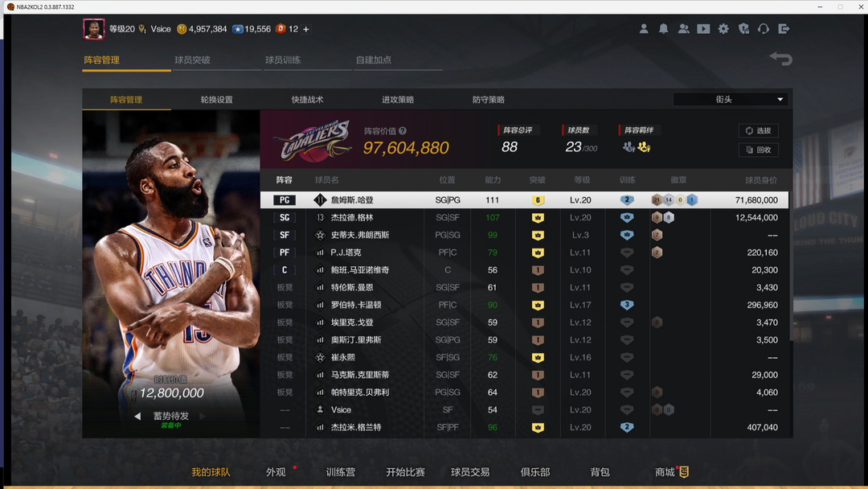Click the user icon beside Vsice row
The width and height of the screenshot is (868, 489).
(319, 410)
